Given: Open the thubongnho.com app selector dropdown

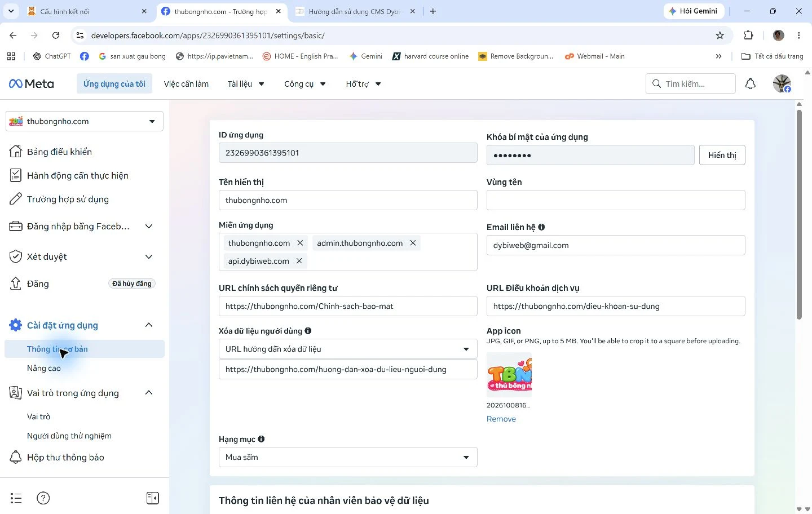Looking at the screenshot, I should tap(85, 121).
